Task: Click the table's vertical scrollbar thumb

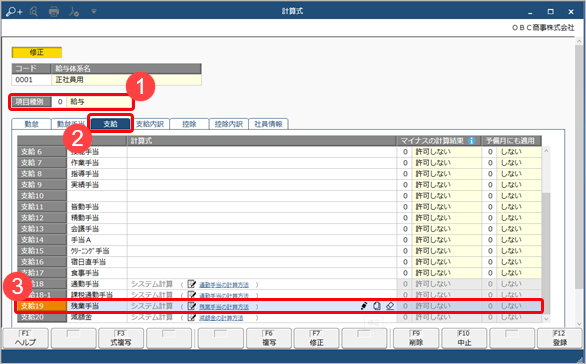Action: tap(546, 253)
